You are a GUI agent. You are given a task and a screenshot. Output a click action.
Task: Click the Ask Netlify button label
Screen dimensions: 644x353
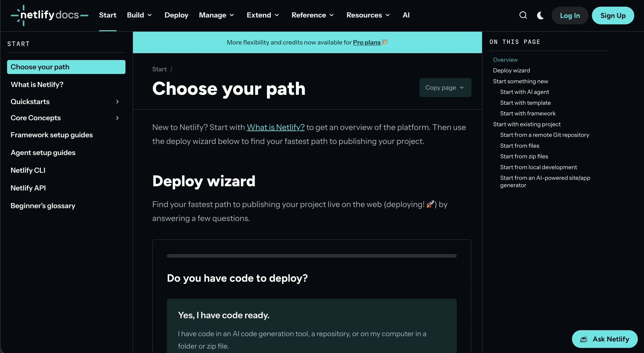(611, 339)
